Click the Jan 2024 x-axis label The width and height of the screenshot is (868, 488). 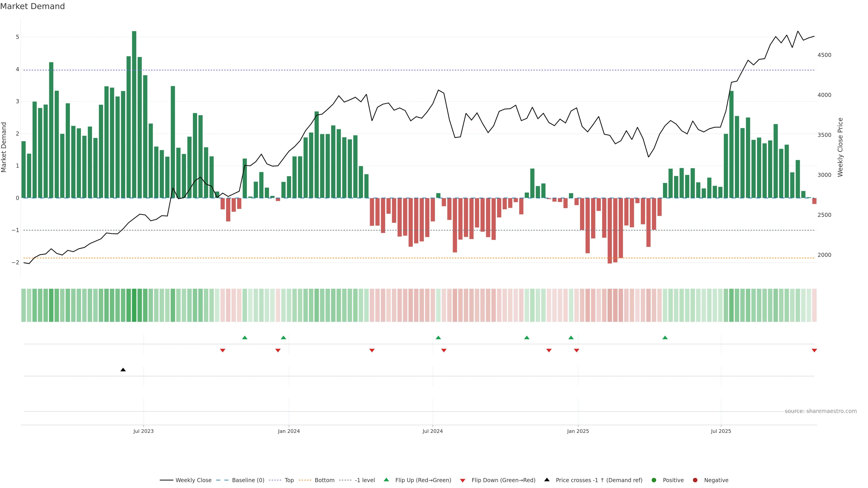click(289, 432)
